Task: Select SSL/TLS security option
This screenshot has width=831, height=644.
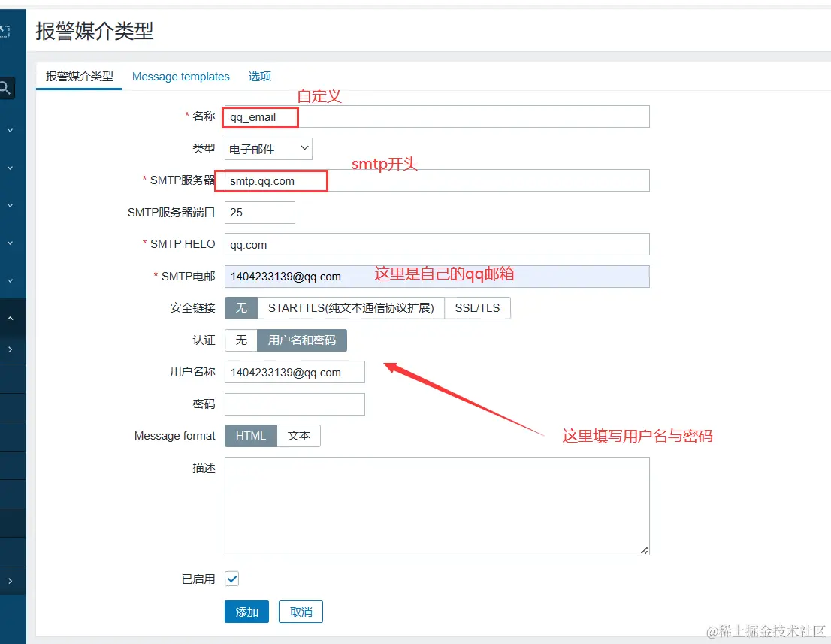Action: pyautogui.click(x=478, y=308)
